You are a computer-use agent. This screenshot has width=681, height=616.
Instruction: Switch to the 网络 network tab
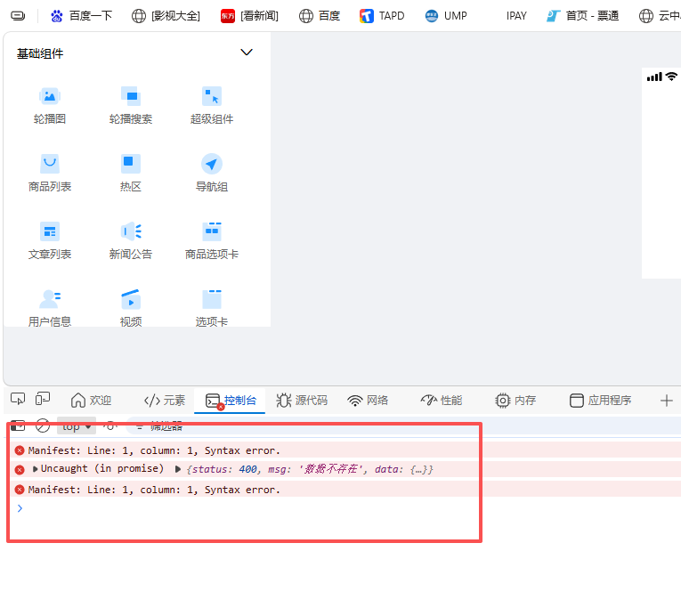368,400
